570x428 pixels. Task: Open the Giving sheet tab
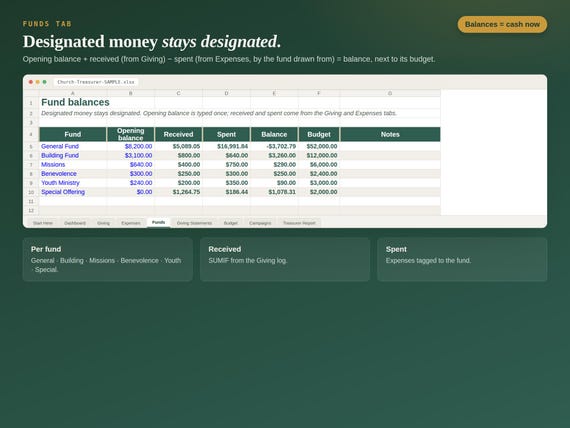pyautogui.click(x=103, y=223)
